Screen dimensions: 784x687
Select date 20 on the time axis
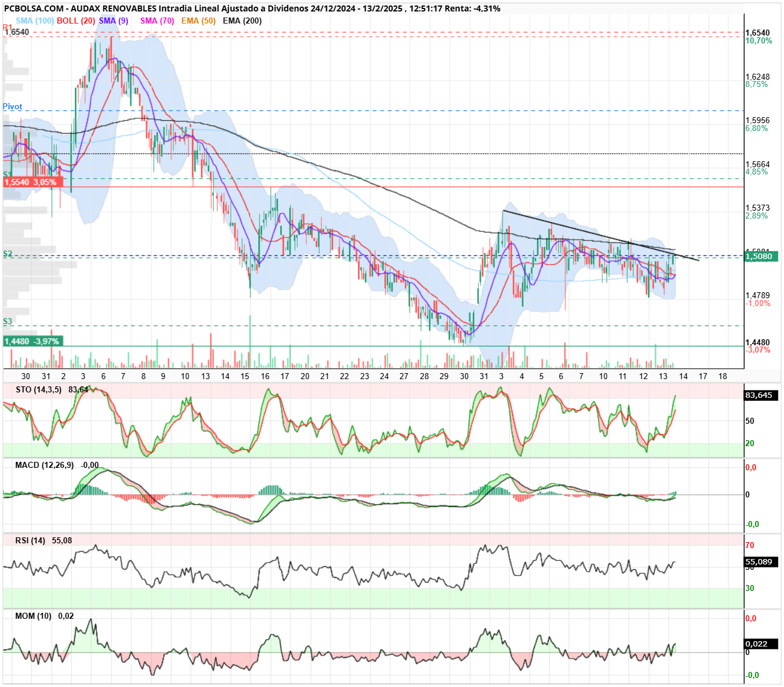pos(305,376)
